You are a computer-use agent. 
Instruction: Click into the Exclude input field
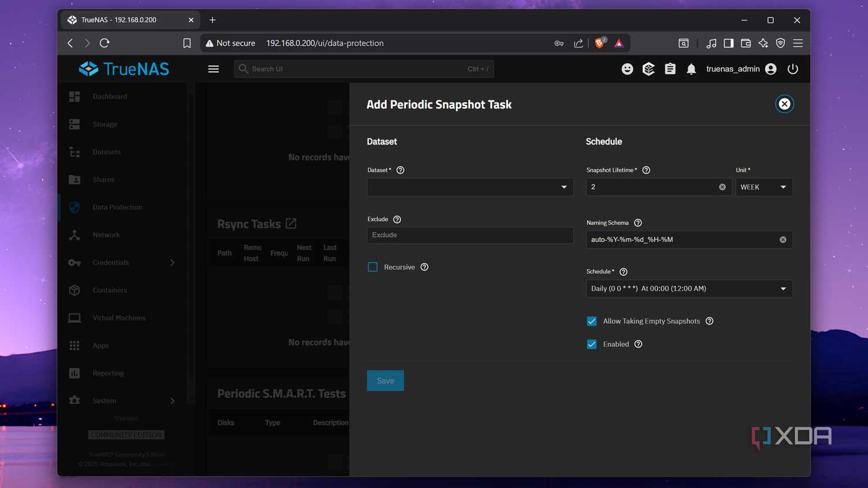click(x=470, y=235)
